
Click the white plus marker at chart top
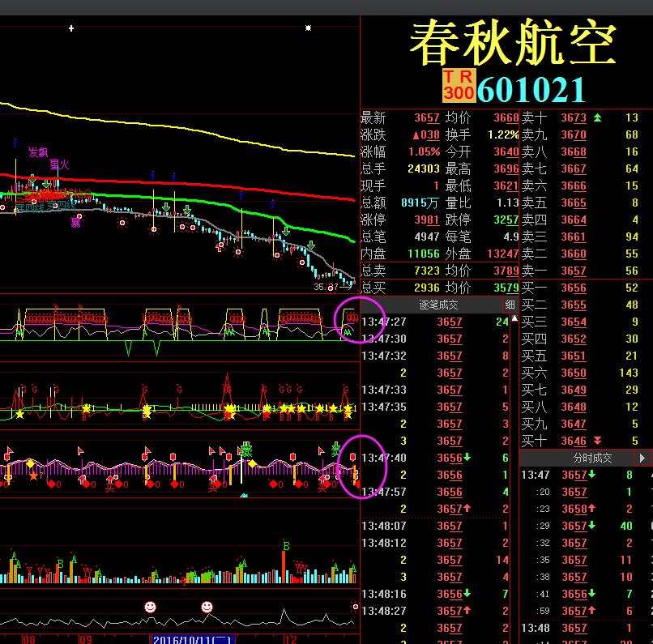point(71,28)
